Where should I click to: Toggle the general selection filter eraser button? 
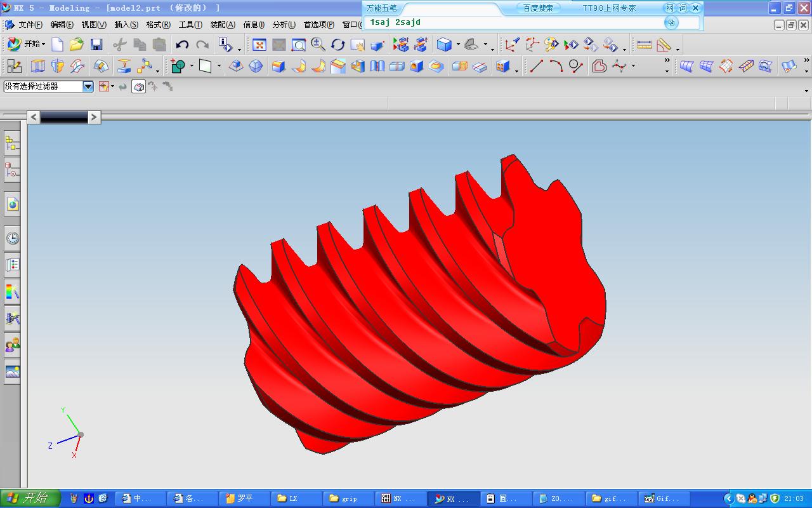click(x=139, y=86)
